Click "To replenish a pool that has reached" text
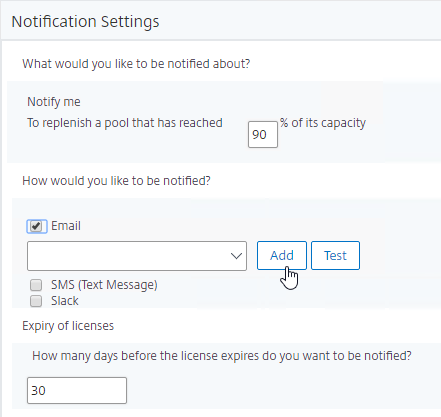 (x=125, y=123)
